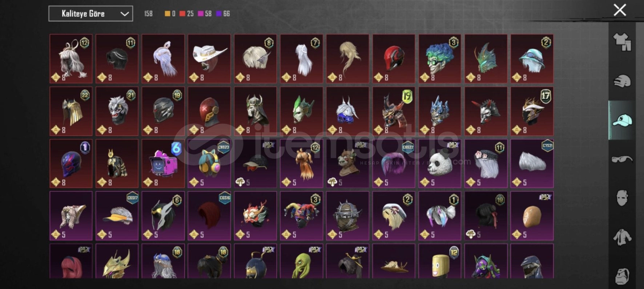The height and width of the screenshot is (289, 644).
Task: Open the glasses category icon
Action: click(x=622, y=159)
